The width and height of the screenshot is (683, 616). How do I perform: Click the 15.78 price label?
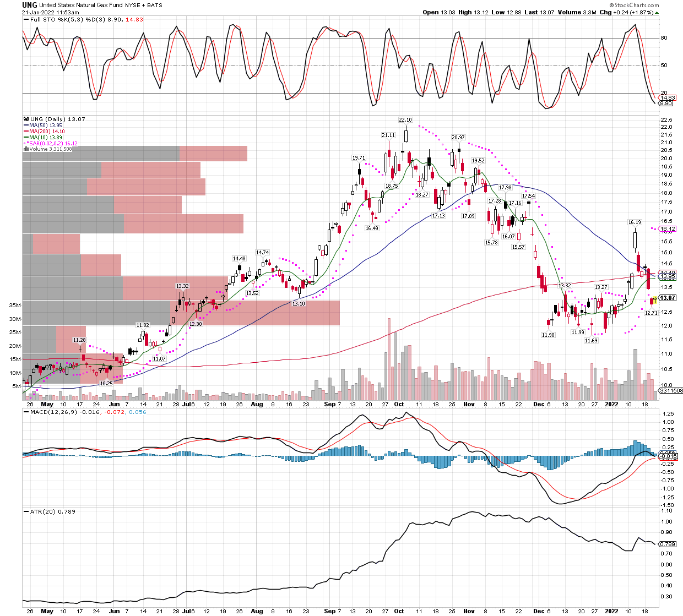(491, 242)
